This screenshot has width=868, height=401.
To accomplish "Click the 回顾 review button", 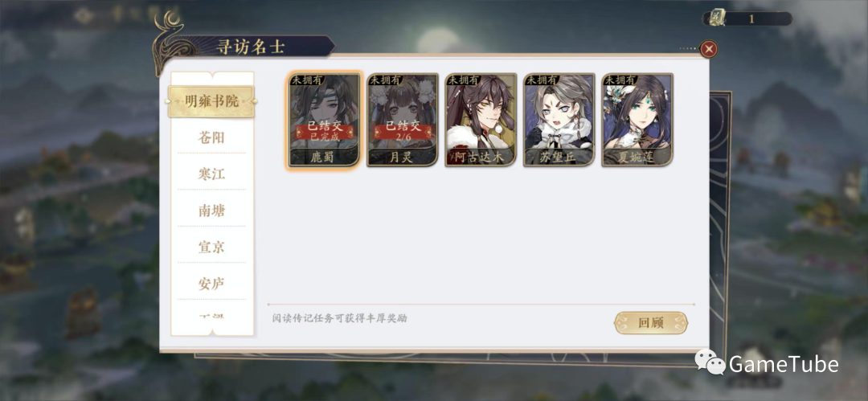I will (x=651, y=323).
